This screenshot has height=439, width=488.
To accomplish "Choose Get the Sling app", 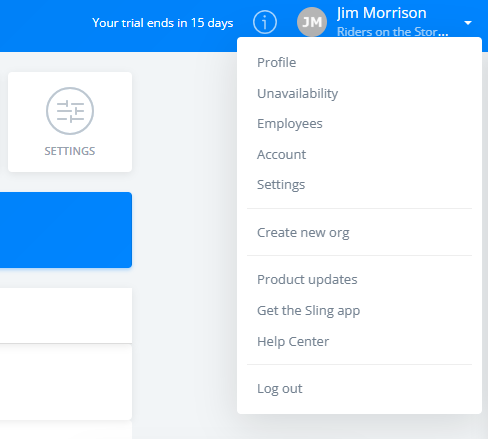I will [x=308, y=311].
